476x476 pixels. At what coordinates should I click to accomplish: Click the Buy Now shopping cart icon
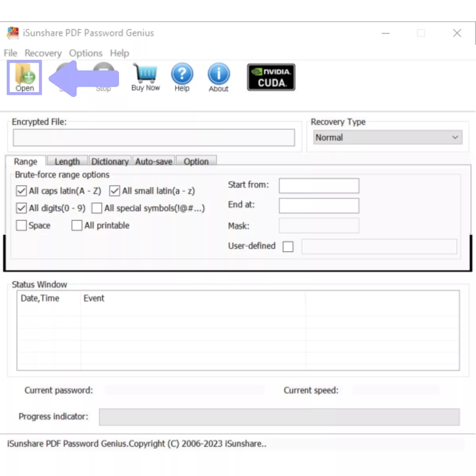pyautogui.click(x=146, y=77)
